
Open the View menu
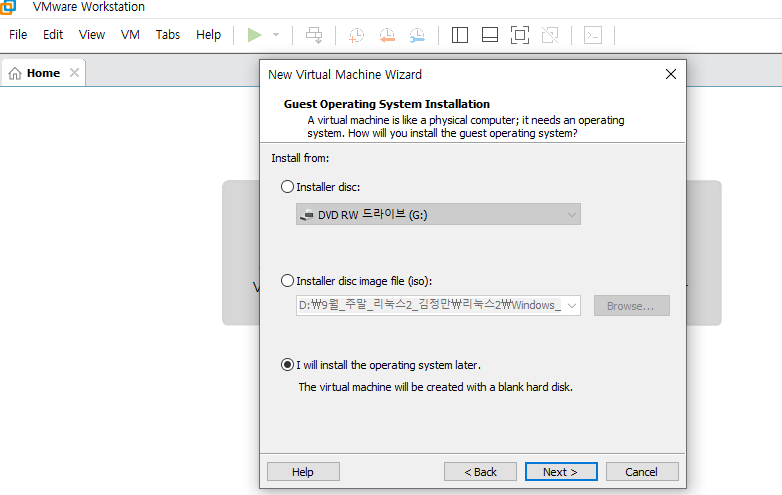pyautogui.click(x=92, y=34)
